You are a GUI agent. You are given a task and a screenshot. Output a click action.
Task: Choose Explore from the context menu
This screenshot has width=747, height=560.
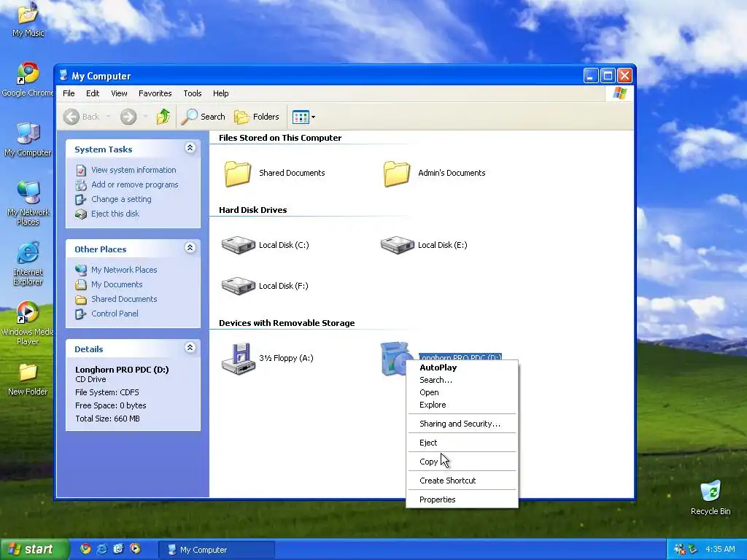[x=462, y=405]
